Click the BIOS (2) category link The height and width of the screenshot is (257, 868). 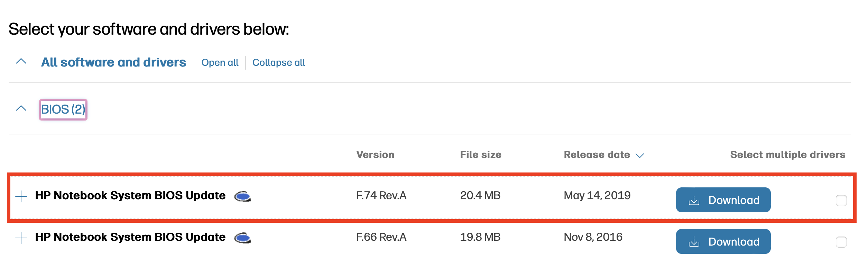tap(63, 109)
